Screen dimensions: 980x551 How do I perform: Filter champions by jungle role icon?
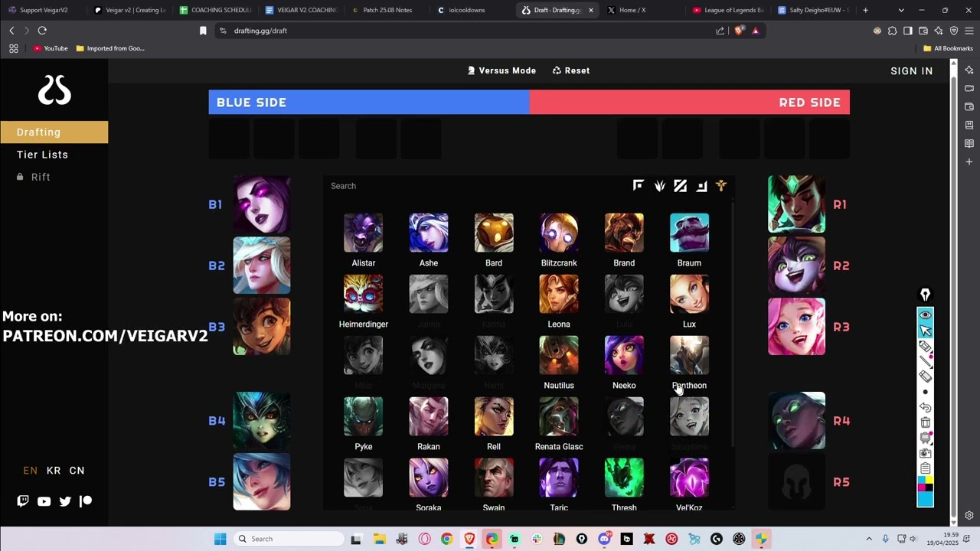659,185
